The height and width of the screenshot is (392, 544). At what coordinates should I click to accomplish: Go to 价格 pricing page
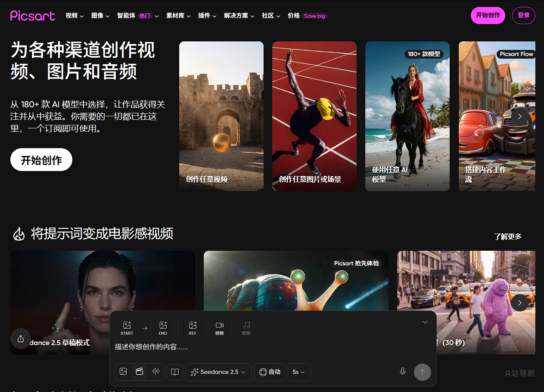click(294, 16)
